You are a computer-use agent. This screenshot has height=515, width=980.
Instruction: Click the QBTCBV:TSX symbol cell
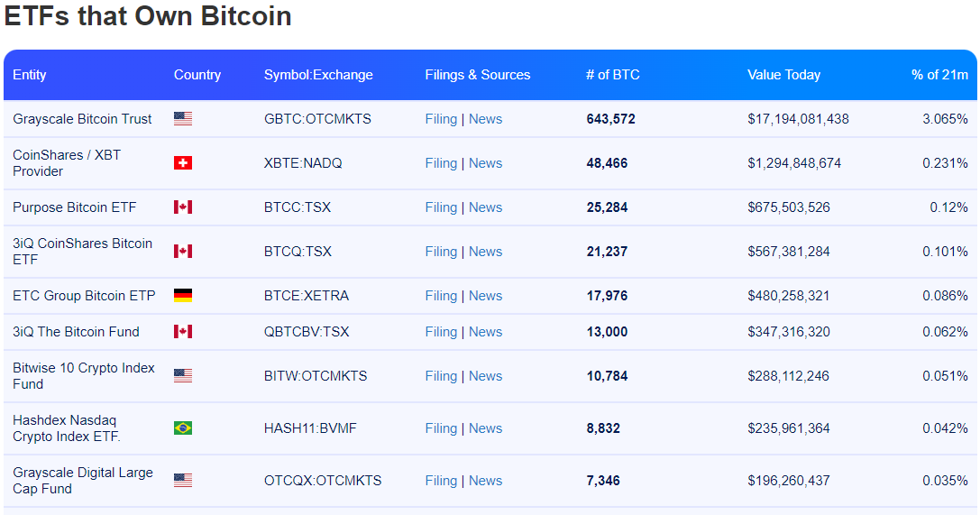click(307, 332)
